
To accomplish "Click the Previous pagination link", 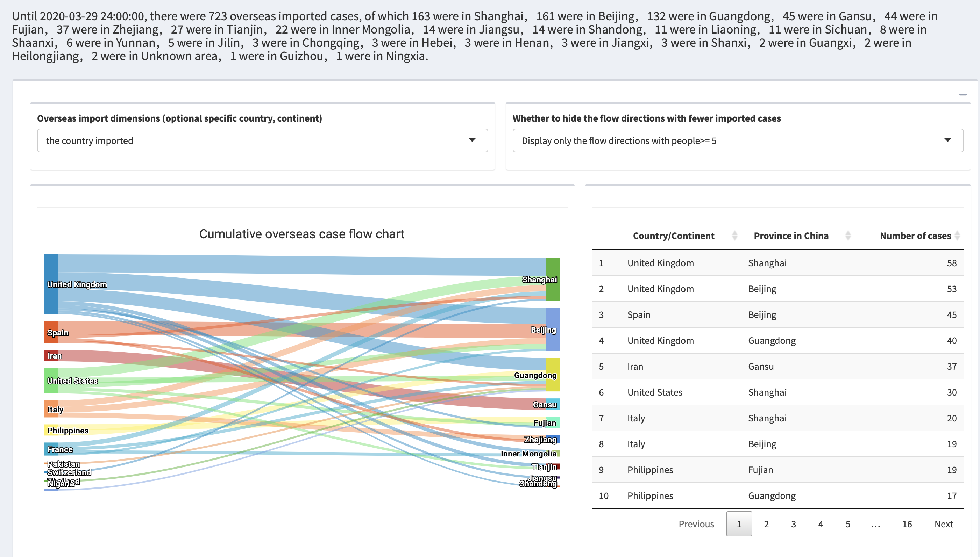I will [696, 524].
